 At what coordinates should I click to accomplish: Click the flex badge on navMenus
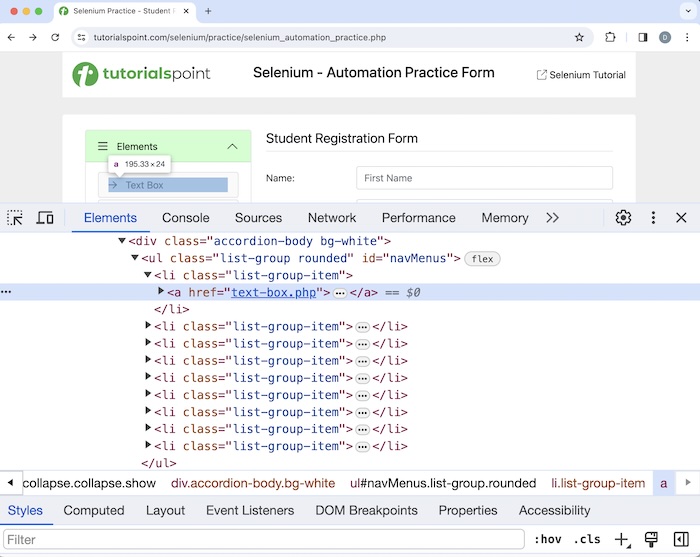coord(482,259)
